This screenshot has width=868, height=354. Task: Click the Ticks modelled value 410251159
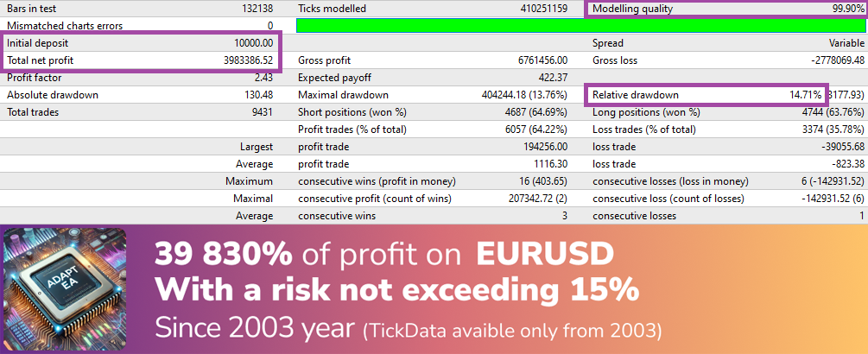tap(543, 9)
